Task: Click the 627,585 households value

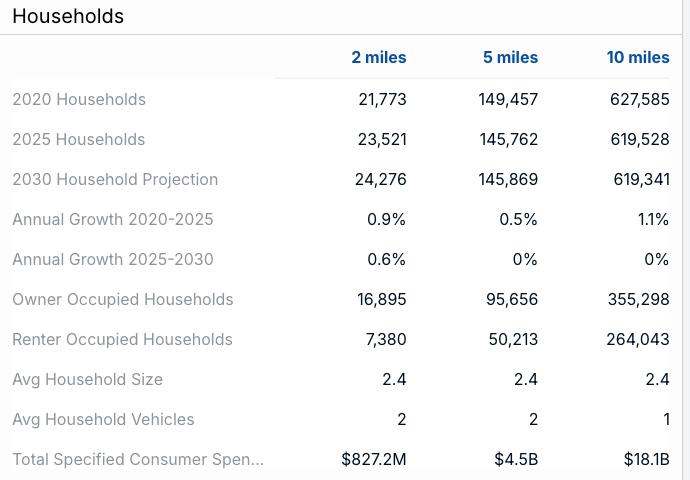Action: point(640,99)
